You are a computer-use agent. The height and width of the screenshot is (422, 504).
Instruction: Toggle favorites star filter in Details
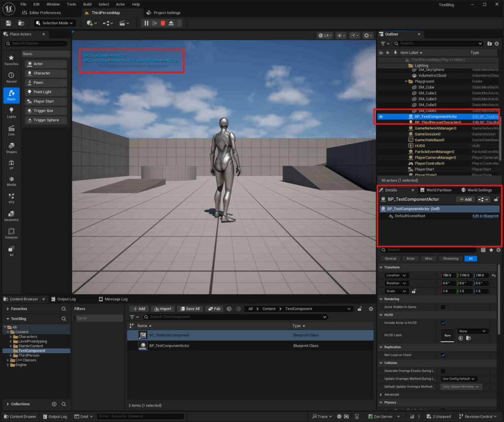click(x=491, y=250)
